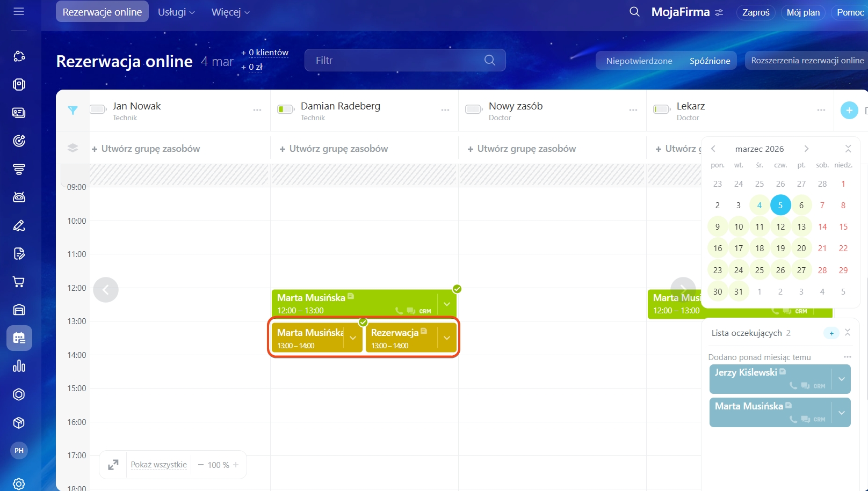Expand the Usługi dropdown menu
Screen dimensions: 868x491
tap(176, 12)
